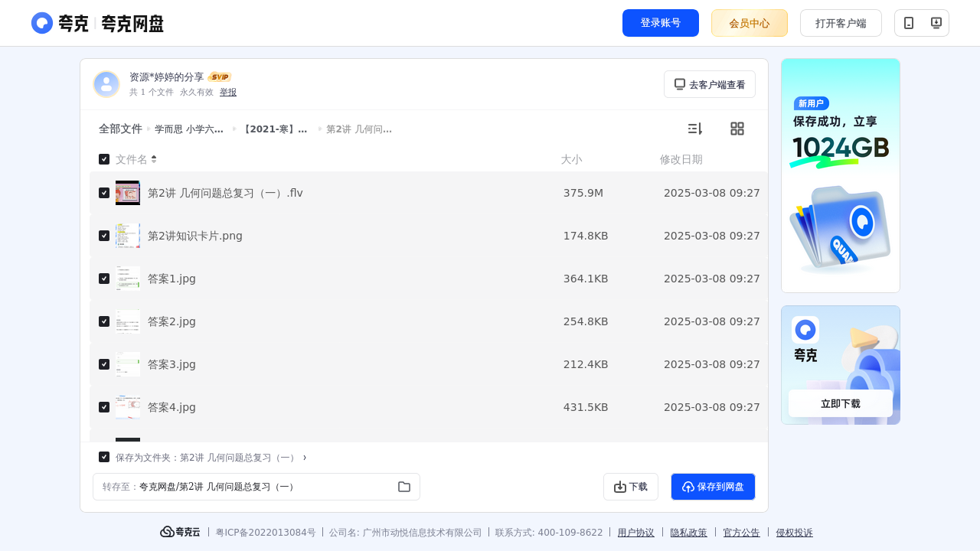Open the 会员中心 button
The width and height of the screenshot is (980, 551).
tap(750, 23)
